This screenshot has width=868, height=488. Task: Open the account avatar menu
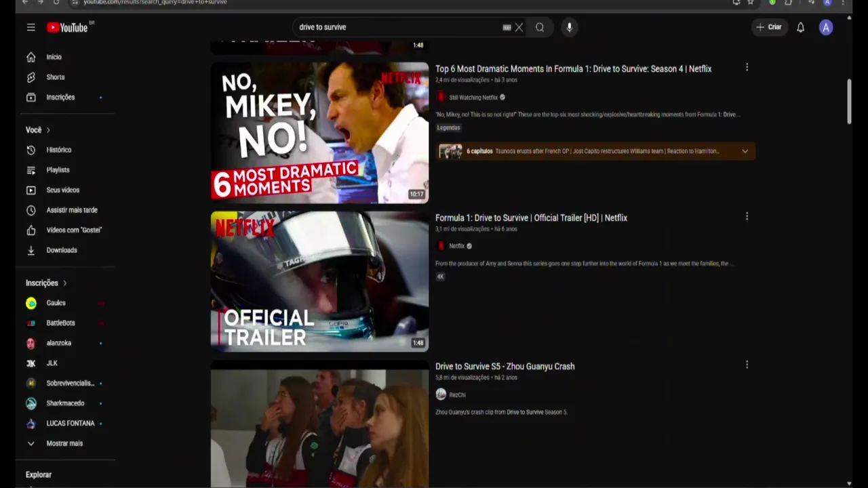pyautogui.click(x=825, y=27)
